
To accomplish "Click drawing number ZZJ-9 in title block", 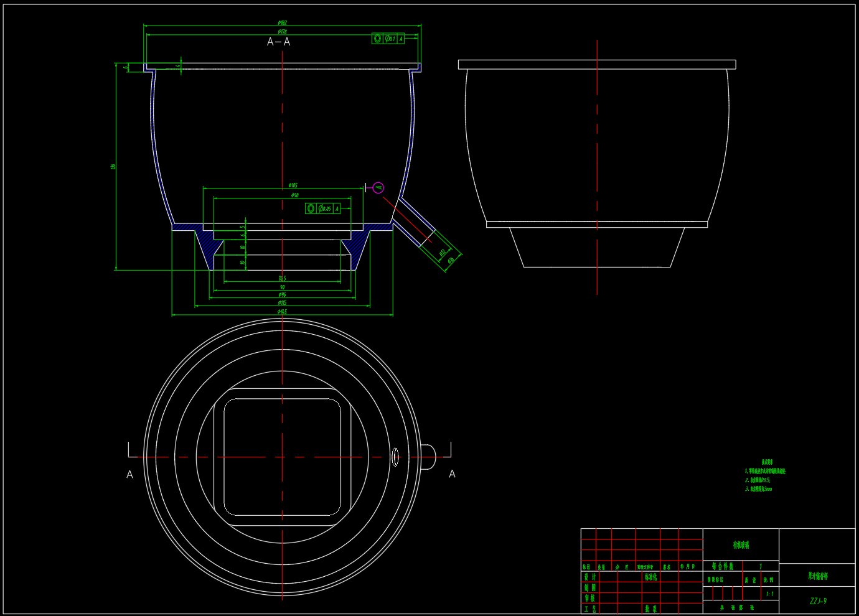I will pos(818,601).
